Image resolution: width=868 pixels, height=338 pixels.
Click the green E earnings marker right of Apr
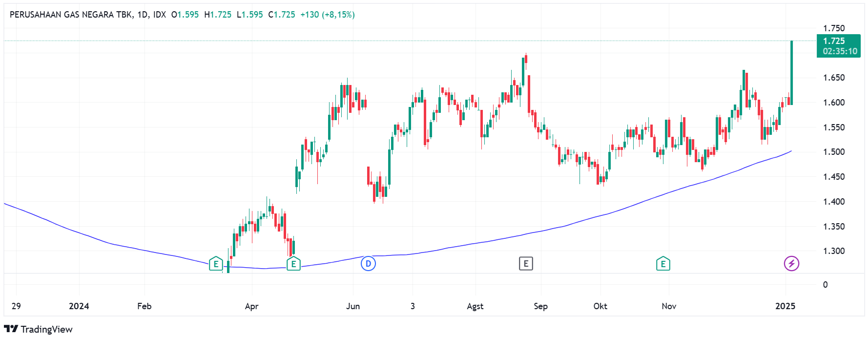click(293, 264)
